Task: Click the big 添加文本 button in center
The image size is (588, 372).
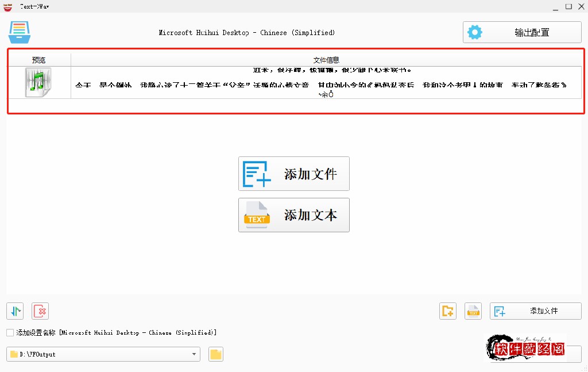Action: [x=294, y=215]
